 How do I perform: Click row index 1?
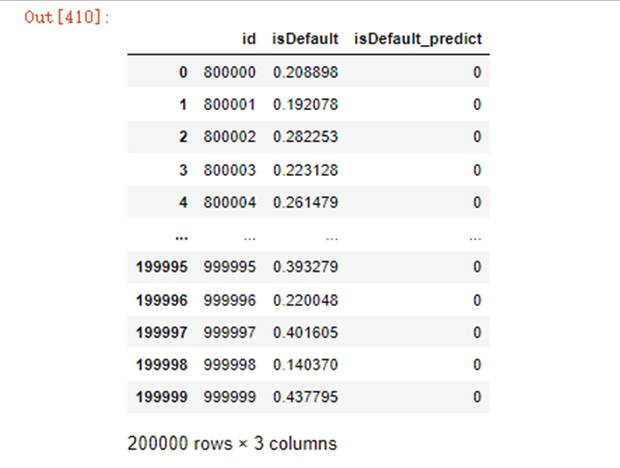183,105
